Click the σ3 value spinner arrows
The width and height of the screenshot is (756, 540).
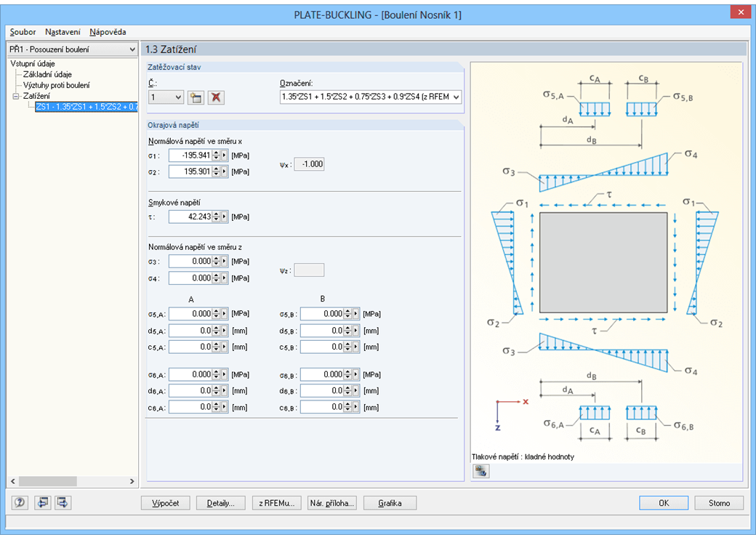[216, 262]
